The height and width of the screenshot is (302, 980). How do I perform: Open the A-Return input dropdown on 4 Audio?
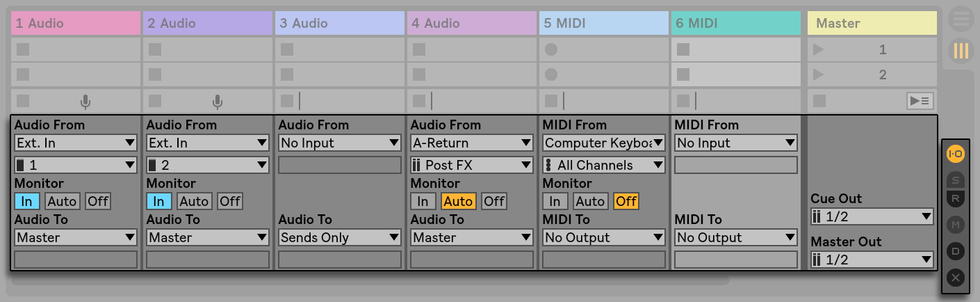[472, 143]
